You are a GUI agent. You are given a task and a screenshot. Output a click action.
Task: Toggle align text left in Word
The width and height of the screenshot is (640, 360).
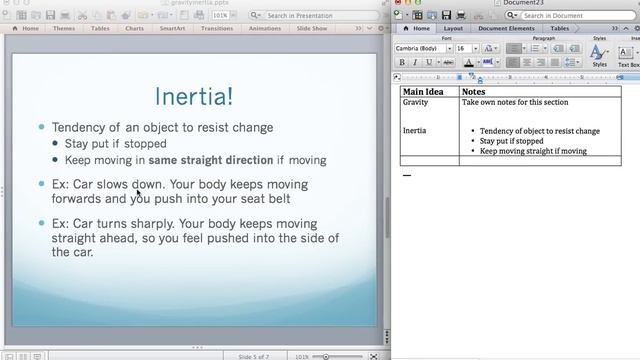click(513, 62)
